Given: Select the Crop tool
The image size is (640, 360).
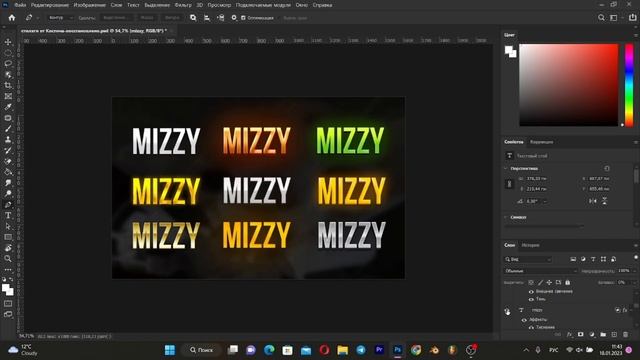Looking at the screenshot, I should tap(8, 85).
